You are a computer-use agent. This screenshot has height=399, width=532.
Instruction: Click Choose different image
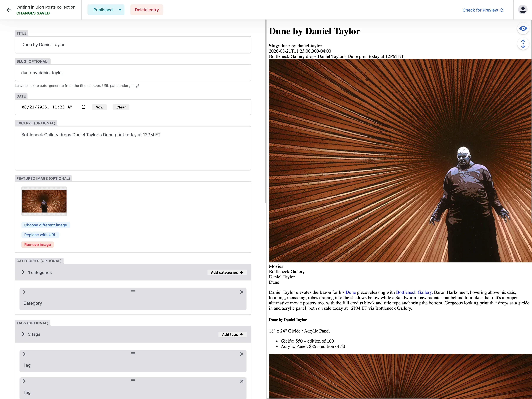click(46, 225)
